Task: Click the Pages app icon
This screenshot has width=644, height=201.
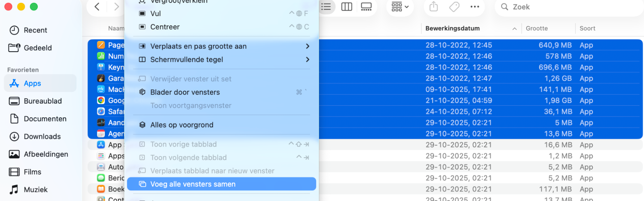Action: click(x=101, y=45)
